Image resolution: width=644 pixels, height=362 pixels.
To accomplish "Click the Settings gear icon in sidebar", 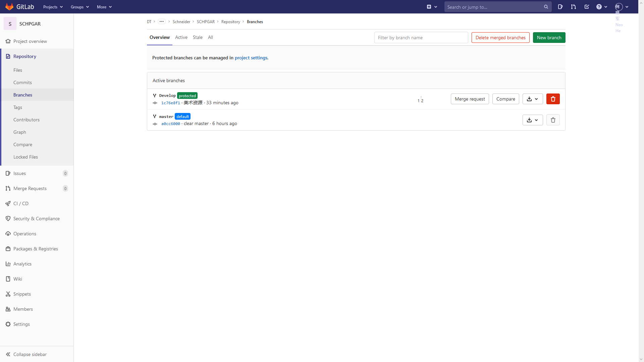I will [8, 324].
